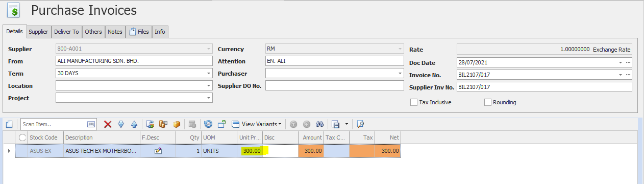Select the row circle in grid header

point(22,137)
